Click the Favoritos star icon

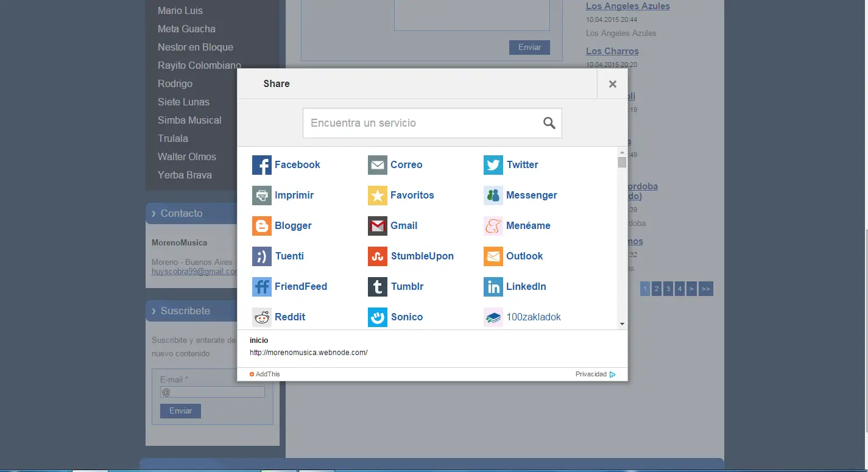tap(378, 195)
